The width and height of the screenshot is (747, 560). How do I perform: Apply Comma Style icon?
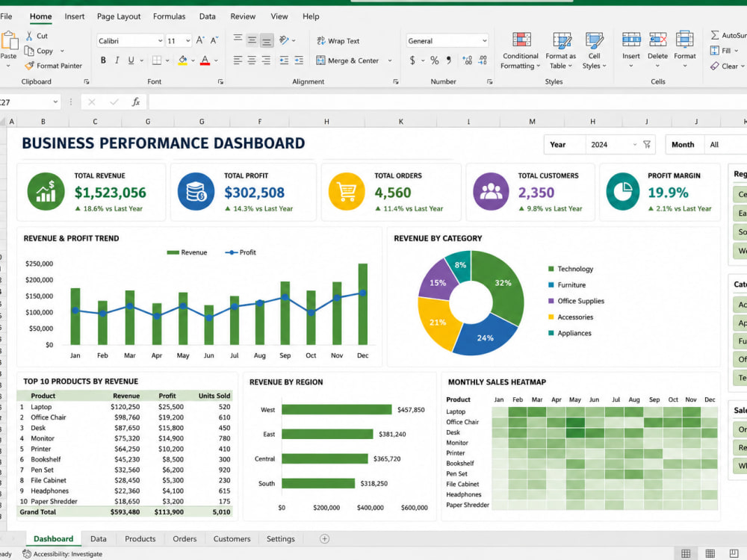[x=449, y=60]
